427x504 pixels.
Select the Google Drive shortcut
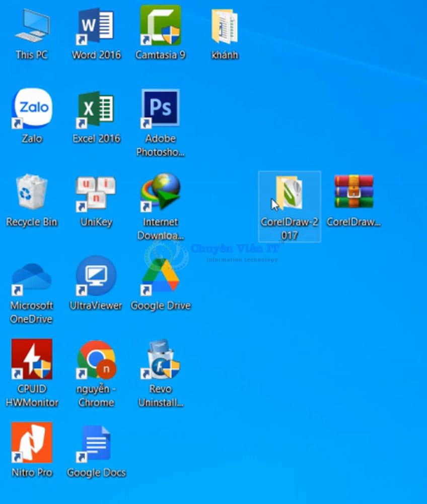coord(161,277)
